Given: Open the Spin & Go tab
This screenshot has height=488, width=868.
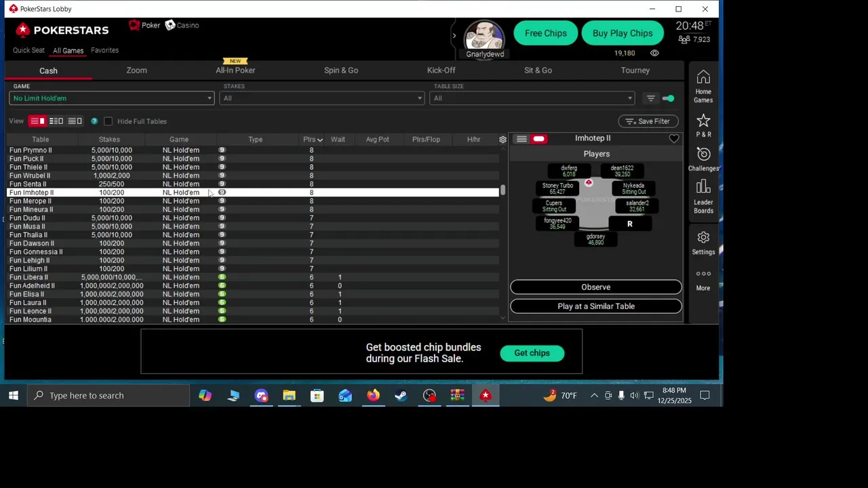Looking at the screenshot, I should [341, 70].
